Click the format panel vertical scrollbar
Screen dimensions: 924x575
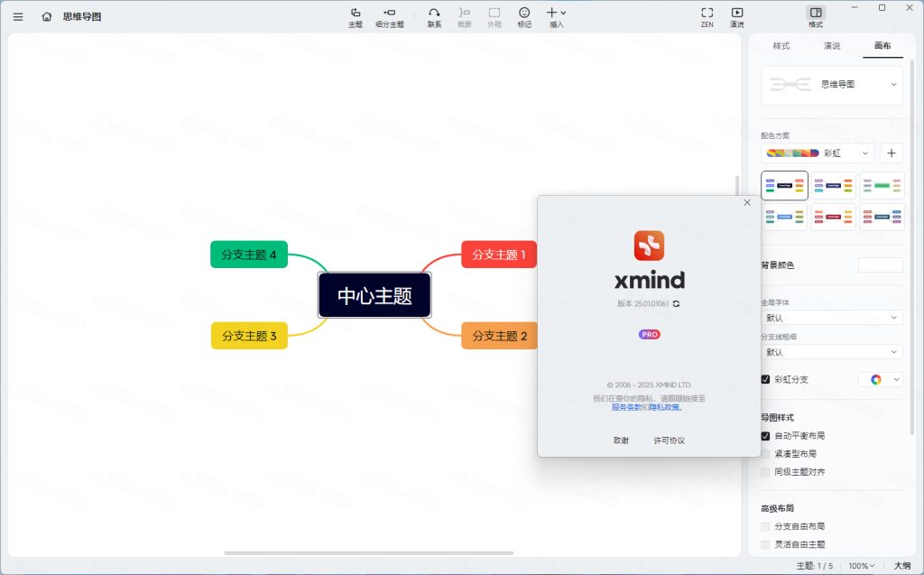pyautogui.click(x=912, y=247)
